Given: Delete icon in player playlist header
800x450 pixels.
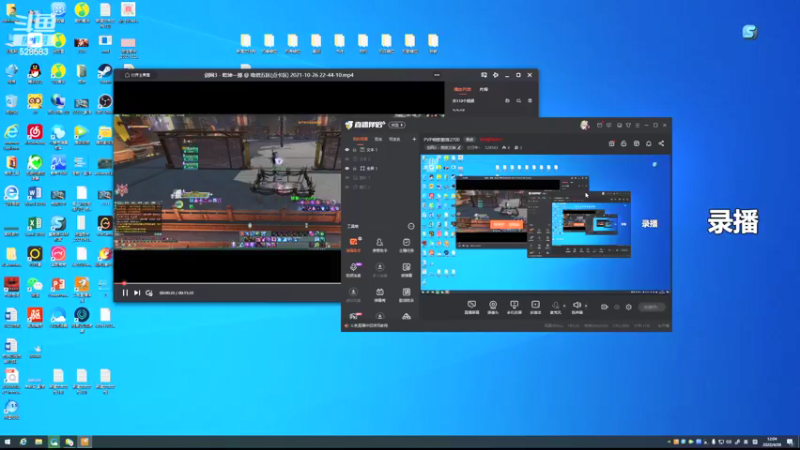Looking at the screenshot, I should [x=530, y=101].
